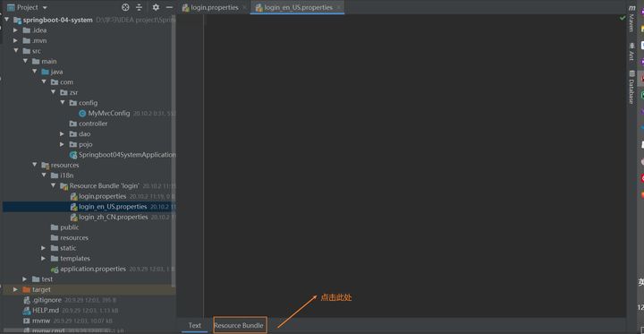Select .gitignore file name
The width and height of the screenshot is (644, 334).
click(47, 300)
